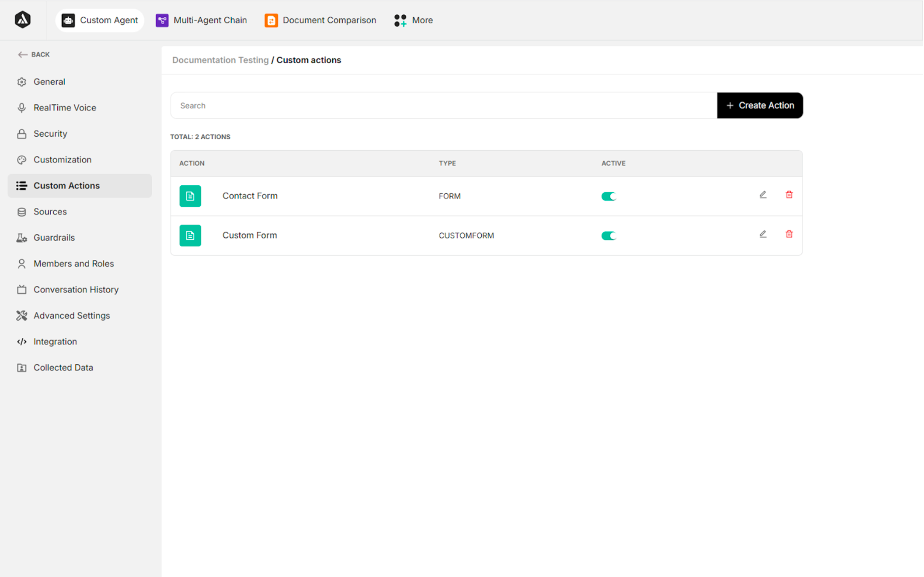This screenshot has width=924, height=577.
Task: Click the FORM type cell
Action: pos(450,196)
